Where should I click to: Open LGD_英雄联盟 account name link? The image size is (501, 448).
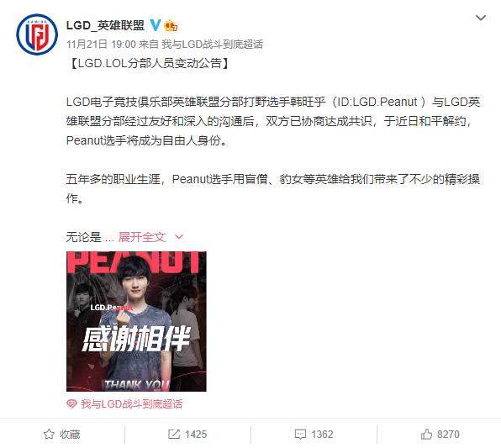(x=105, y=25)
